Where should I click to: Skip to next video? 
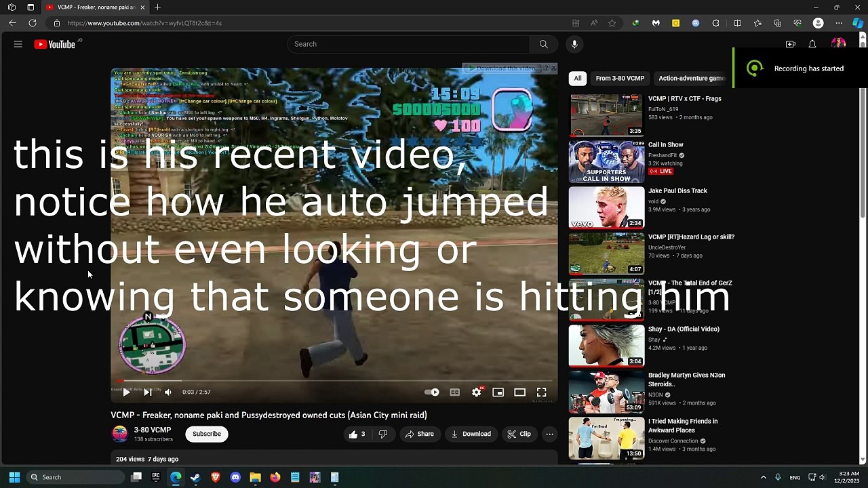(x=148, y=392)
